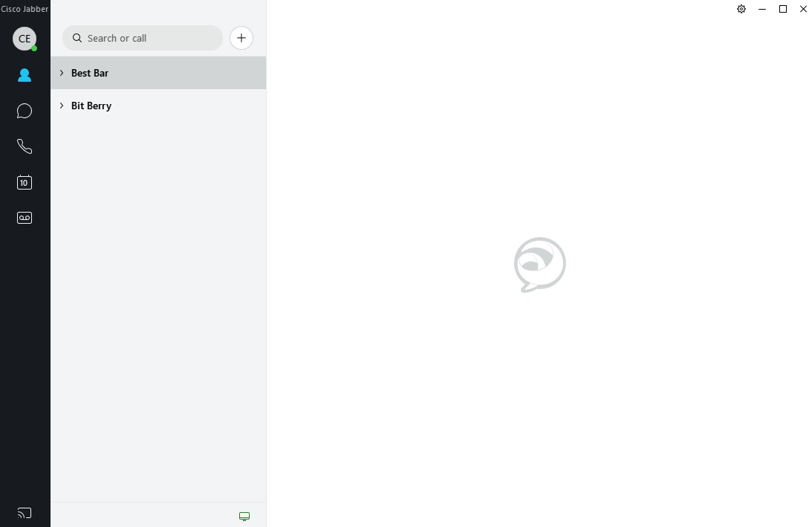This screenshot has width=812, height=527.
Task: Select the Bit Berry contact group
Action: (158, 106)
